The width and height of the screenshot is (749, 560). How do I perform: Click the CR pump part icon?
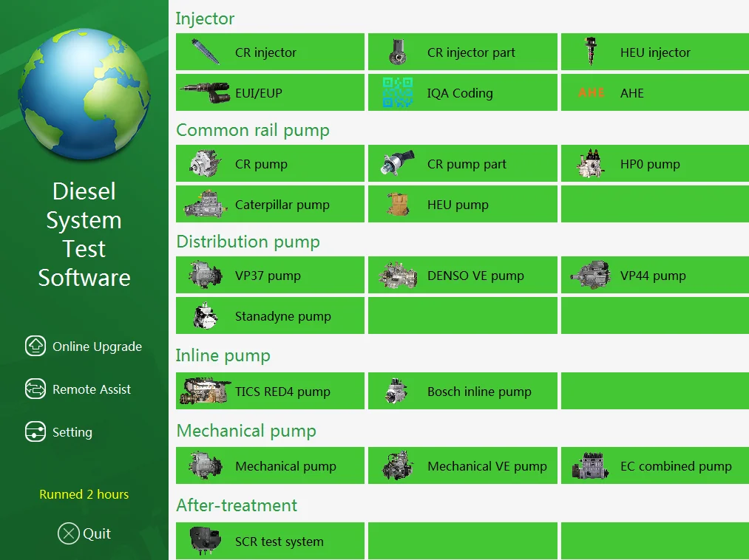[x=398, y=164]
